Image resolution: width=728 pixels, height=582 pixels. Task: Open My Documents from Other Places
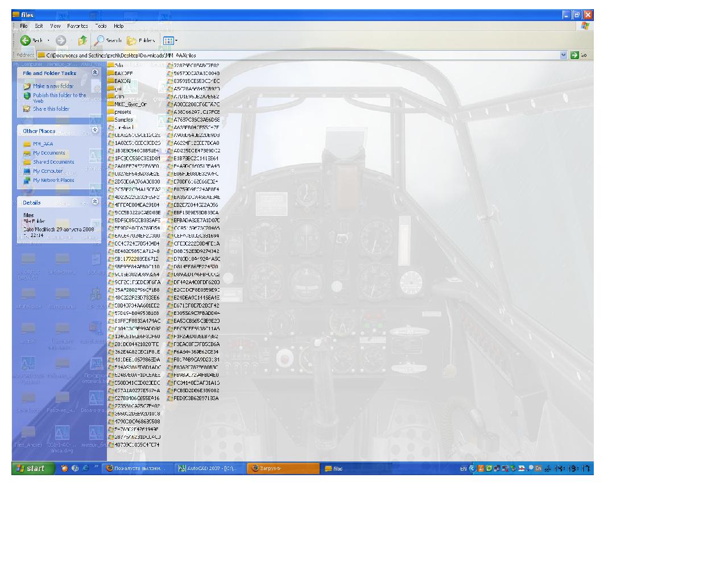[x=44, y=153]
